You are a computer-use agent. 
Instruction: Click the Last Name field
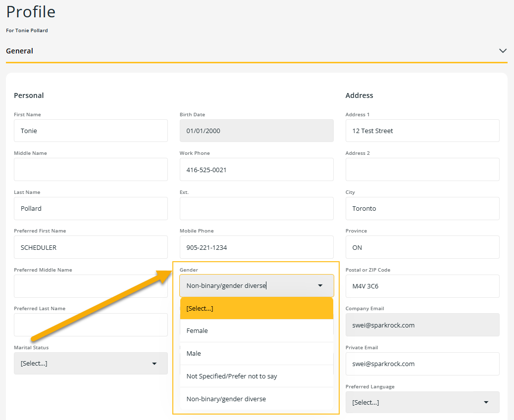91,208
